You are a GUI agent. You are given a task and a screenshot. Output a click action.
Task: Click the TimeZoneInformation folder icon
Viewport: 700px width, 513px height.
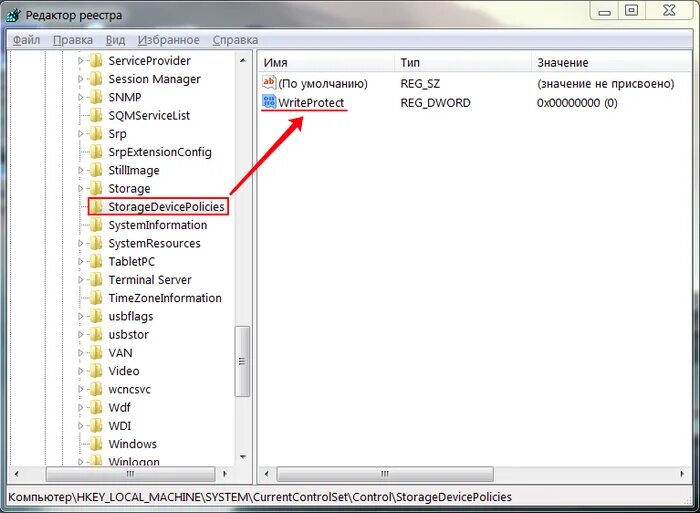(96, 298)
